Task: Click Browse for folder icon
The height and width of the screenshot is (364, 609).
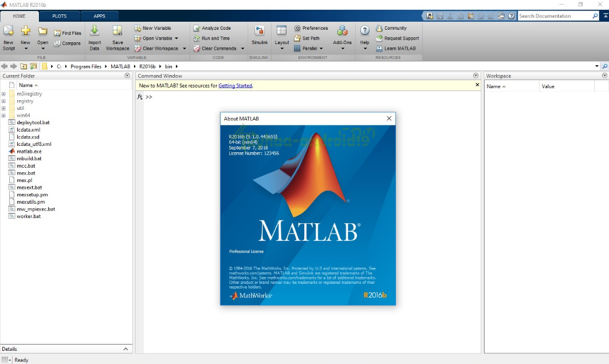Action: 33,66
